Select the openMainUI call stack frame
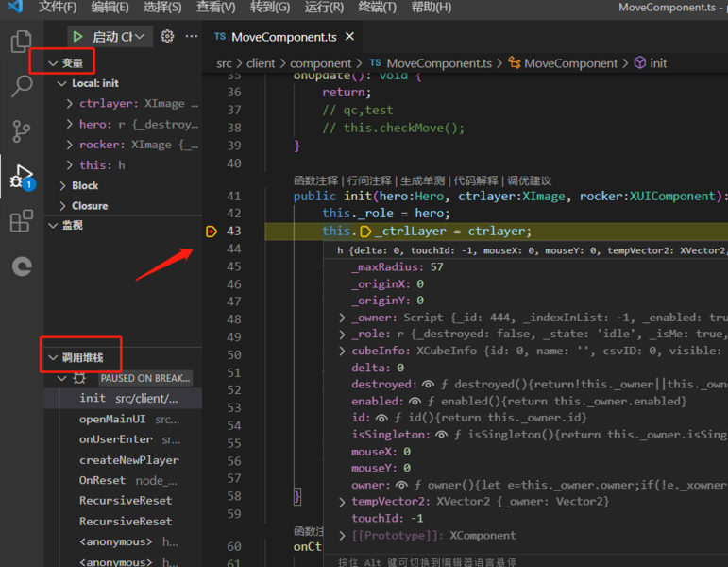728x567 pixels. coord(124,420)
